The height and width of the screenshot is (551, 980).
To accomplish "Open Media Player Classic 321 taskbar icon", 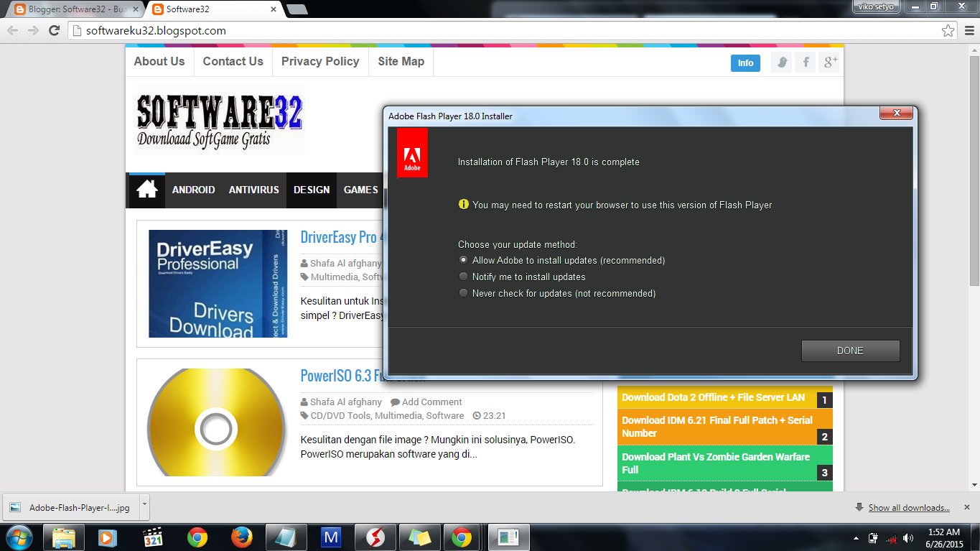I will coord(153,537).
